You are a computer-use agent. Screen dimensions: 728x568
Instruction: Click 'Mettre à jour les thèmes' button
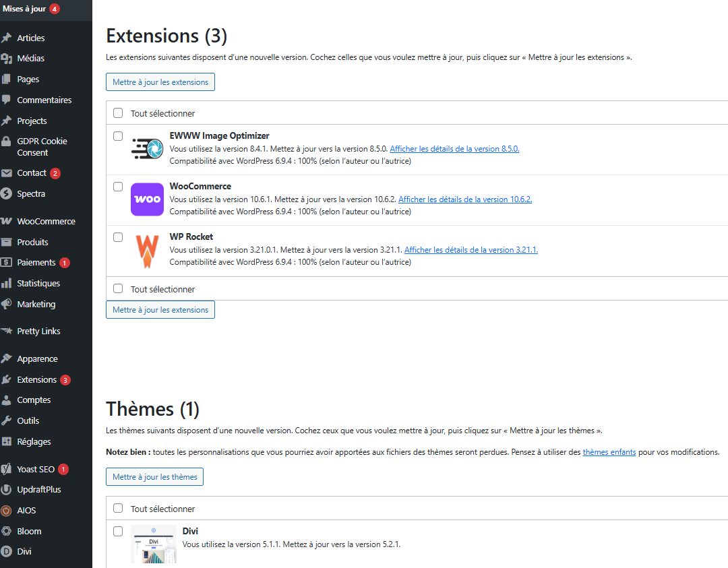click(154, 477)
